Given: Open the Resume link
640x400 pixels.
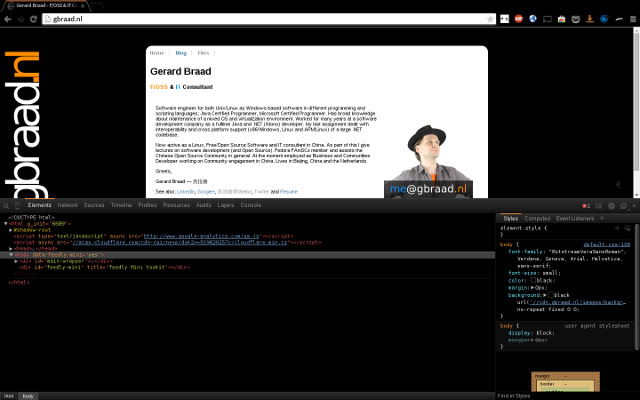Looking at the screenshot, I should (289, 191).
